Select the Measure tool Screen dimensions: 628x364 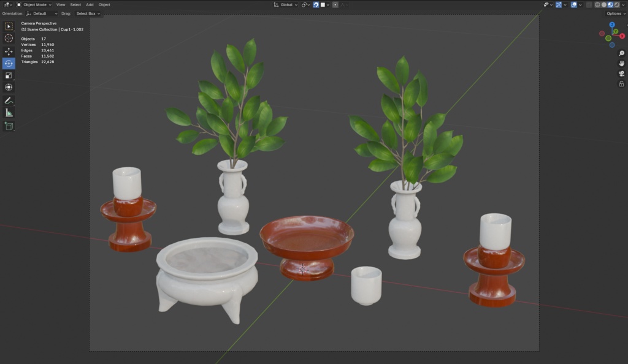click(x=9, y=113)
